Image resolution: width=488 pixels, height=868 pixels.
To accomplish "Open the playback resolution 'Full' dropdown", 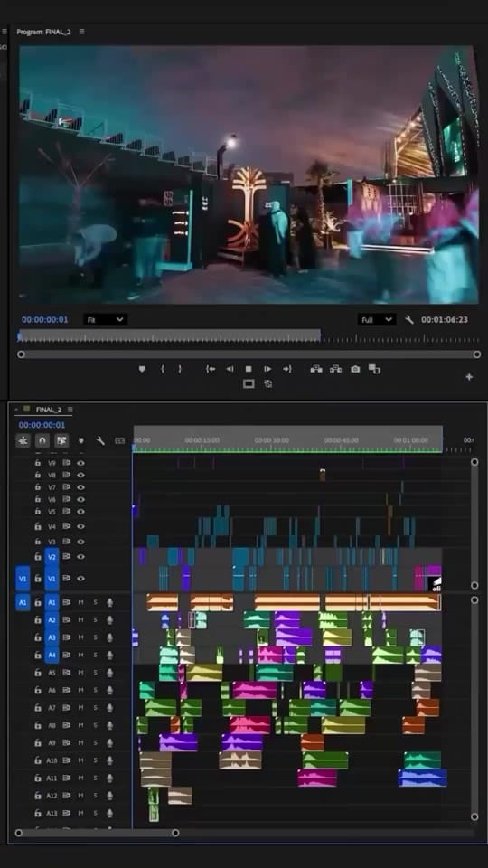I will point(376,319).
